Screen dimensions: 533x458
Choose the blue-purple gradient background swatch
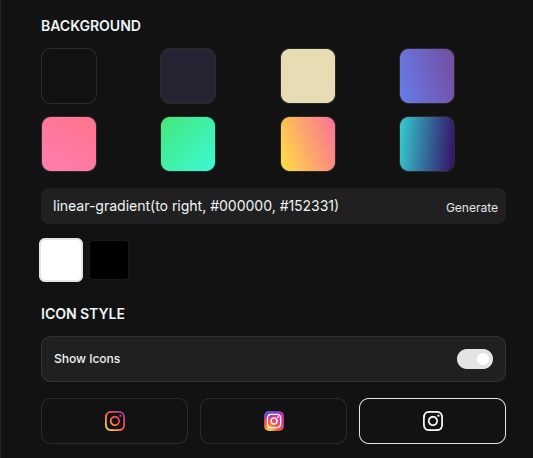tap(427, 76)
